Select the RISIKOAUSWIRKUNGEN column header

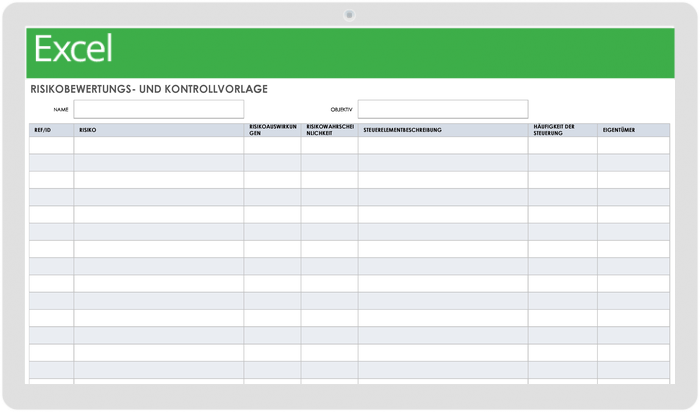click(x=272, y=130)
